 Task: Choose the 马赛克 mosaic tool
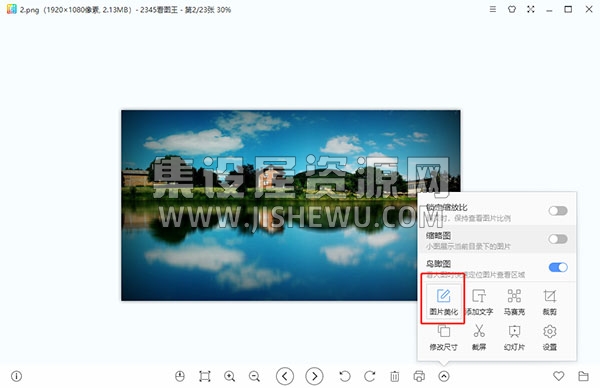514,302
